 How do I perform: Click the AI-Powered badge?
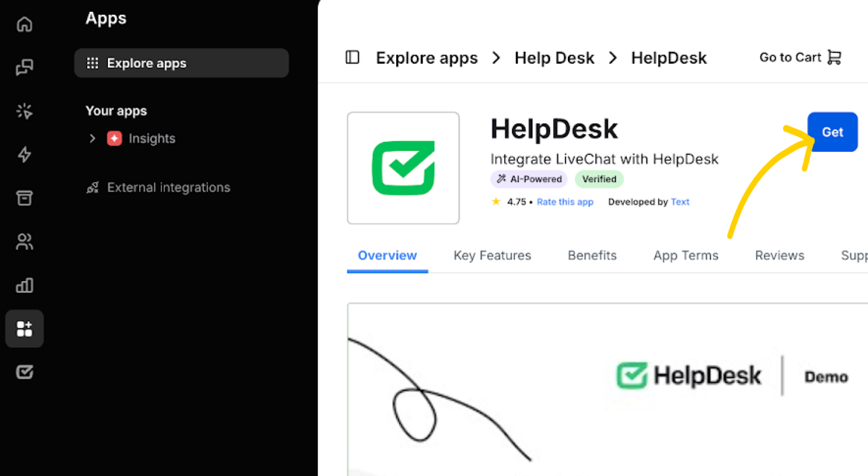pyautogui.click(x=529, y=179)
